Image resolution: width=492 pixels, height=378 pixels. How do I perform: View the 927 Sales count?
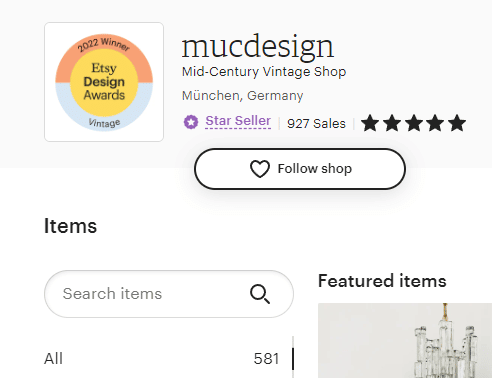(316, 124)
